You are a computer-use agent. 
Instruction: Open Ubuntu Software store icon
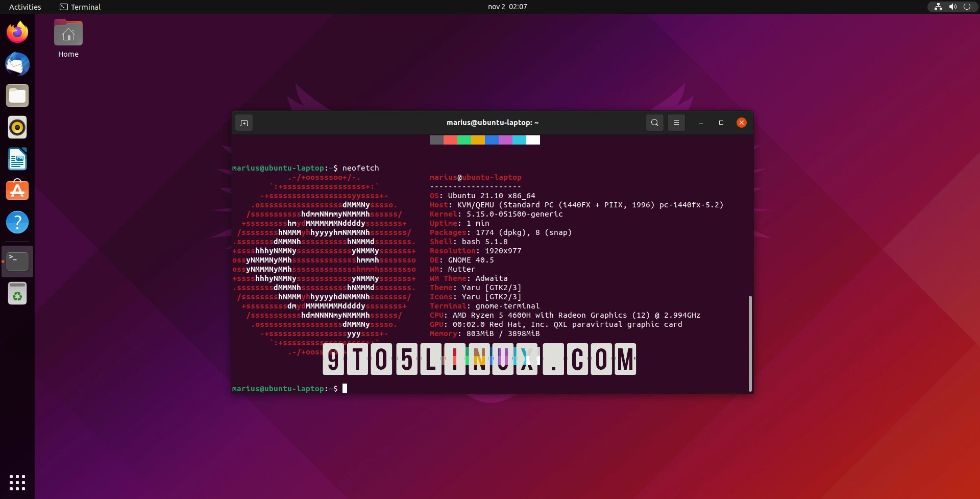tap(17, 190)
